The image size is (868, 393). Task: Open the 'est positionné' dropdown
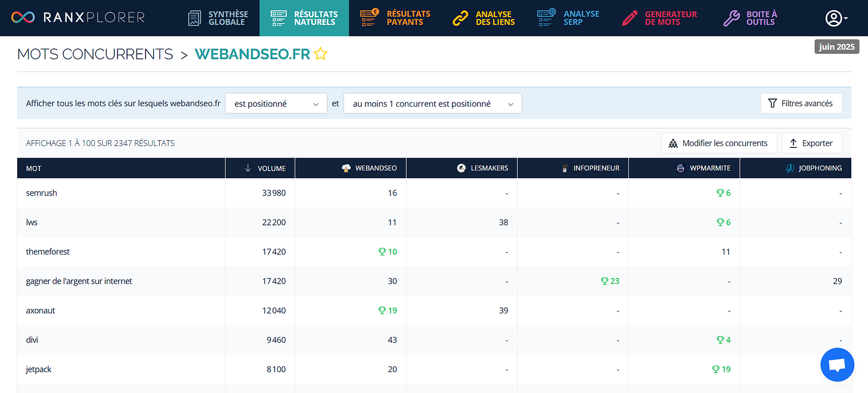point(276,103)
